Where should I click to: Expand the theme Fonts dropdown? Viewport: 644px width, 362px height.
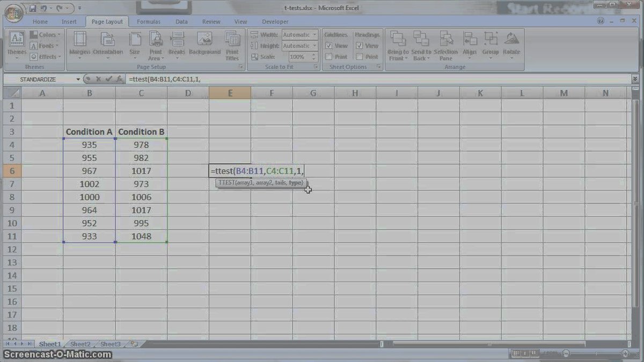46,46
